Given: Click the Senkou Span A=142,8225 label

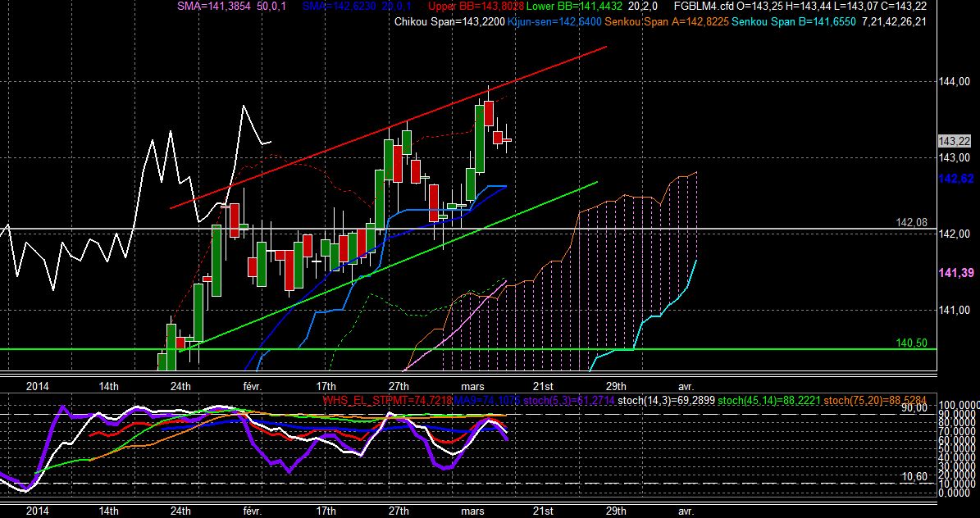Looking at the screenshot, I should click(x=668, y=22).
